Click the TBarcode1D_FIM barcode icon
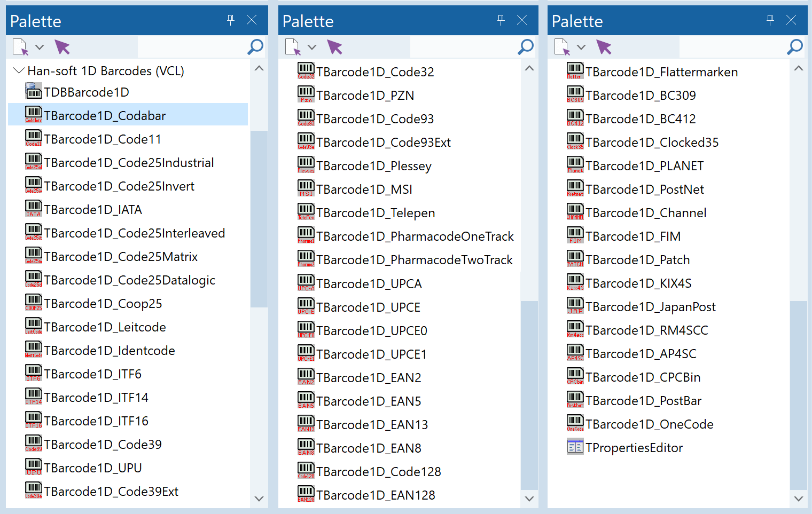This screenshot has height=514, width=812. [575, 235]
